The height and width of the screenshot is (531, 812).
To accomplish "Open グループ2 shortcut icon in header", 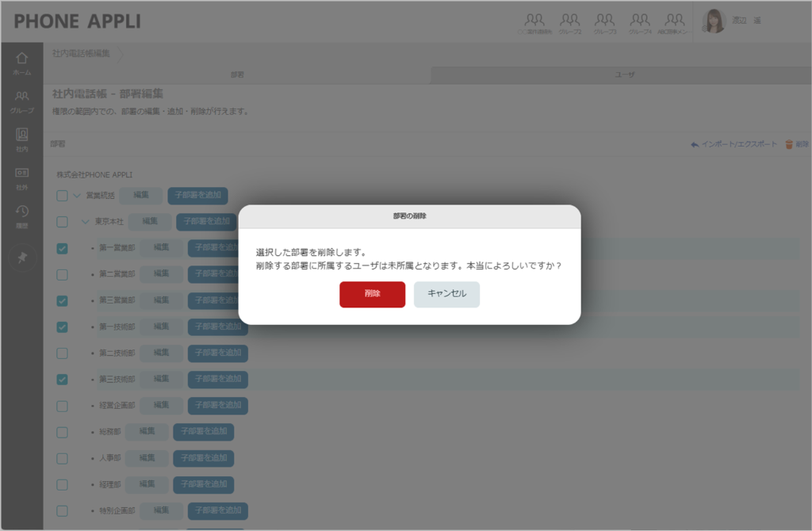I will [569, 23].
